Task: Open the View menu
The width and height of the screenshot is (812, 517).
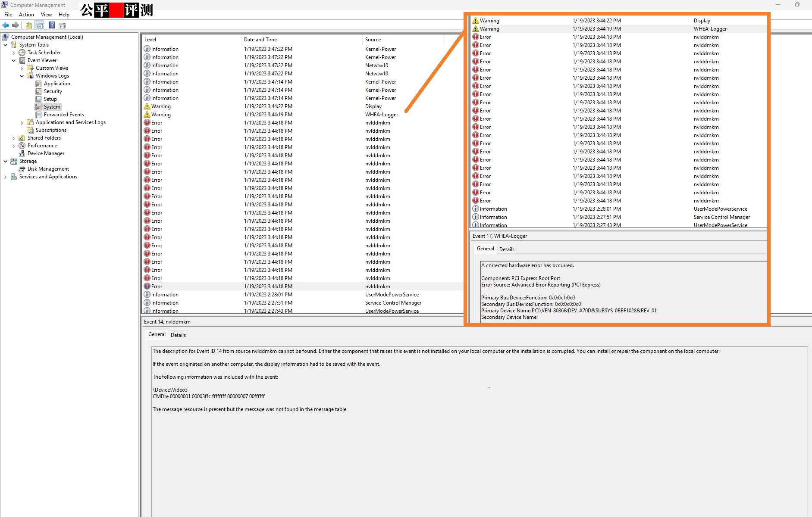Action: 46,15
